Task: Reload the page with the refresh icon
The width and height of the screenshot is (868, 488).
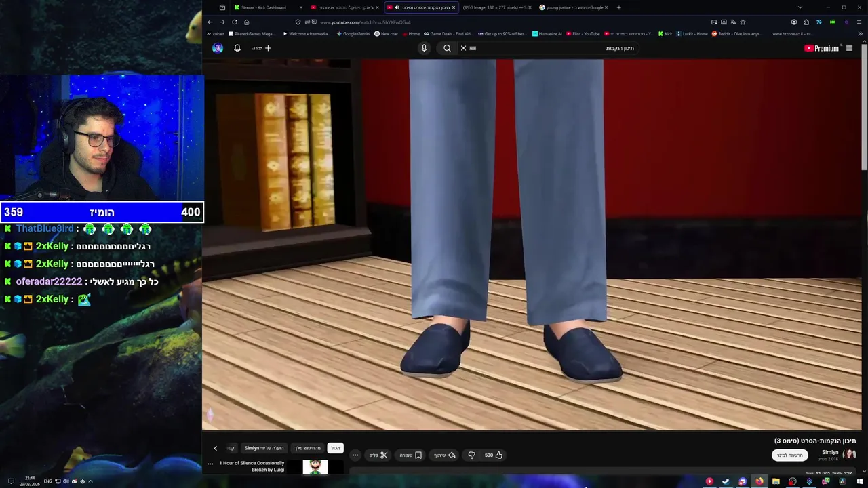Action: [x=235, y=22]
